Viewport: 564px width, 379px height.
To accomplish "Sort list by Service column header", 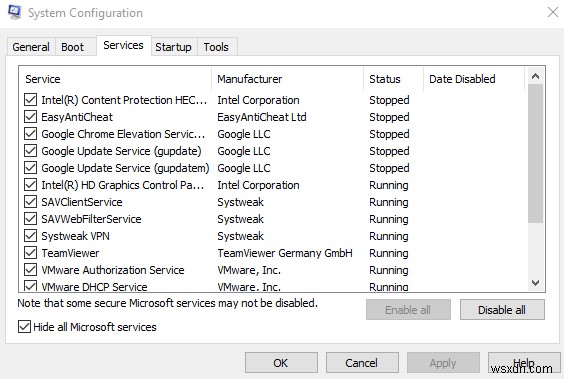I will click(115, 79).
